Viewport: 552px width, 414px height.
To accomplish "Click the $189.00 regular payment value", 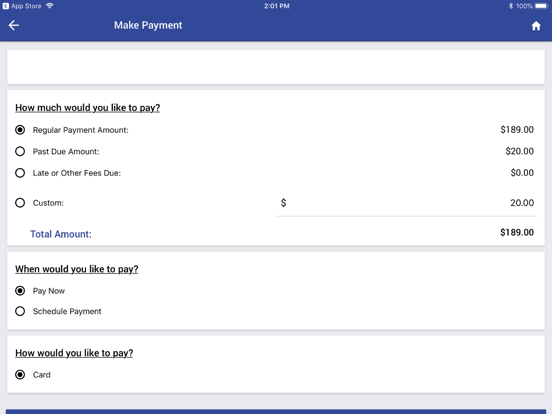I will (x=517, y=130).
